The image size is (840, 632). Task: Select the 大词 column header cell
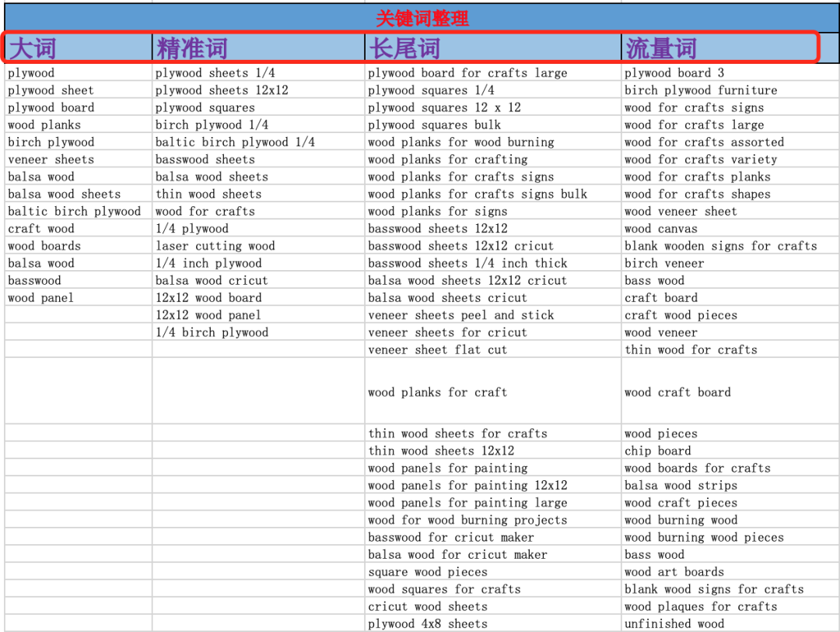(x=79, y=48)
